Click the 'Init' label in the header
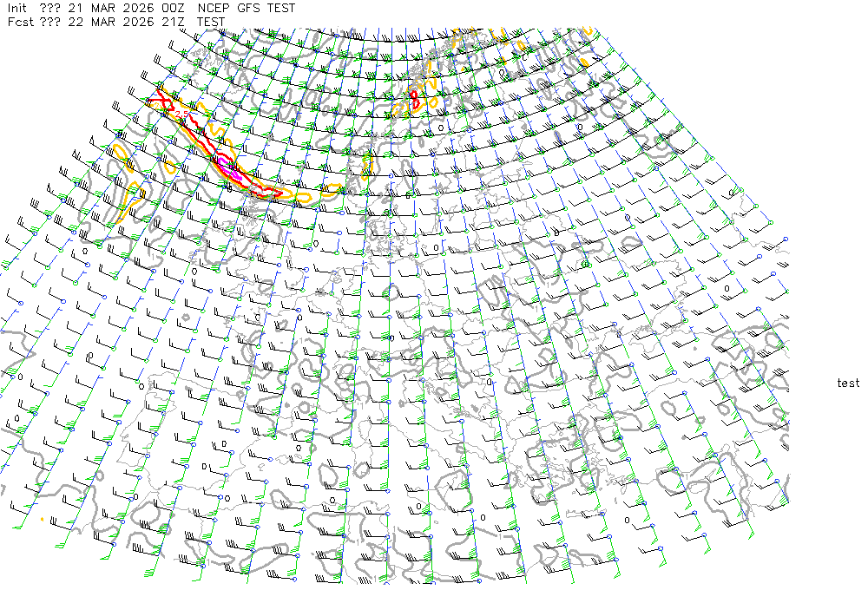This screenshot has width=868, height=590. 17,8
